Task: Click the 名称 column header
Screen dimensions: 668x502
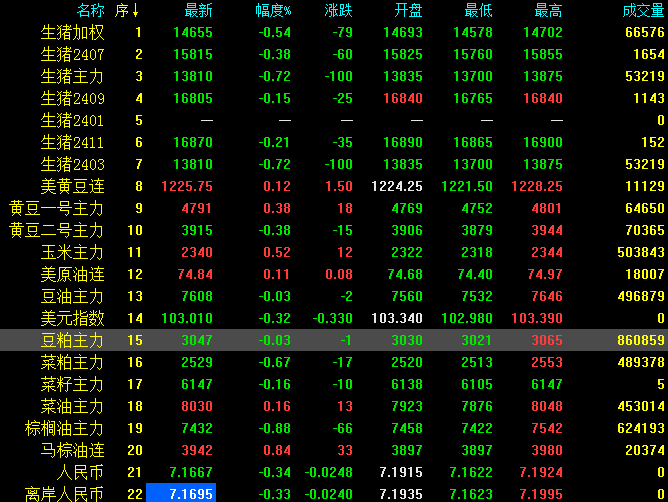Action: [90, 10]
